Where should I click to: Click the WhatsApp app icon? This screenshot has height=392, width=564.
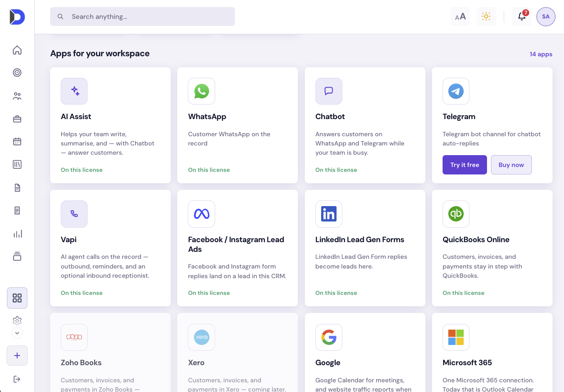(201, 91)
